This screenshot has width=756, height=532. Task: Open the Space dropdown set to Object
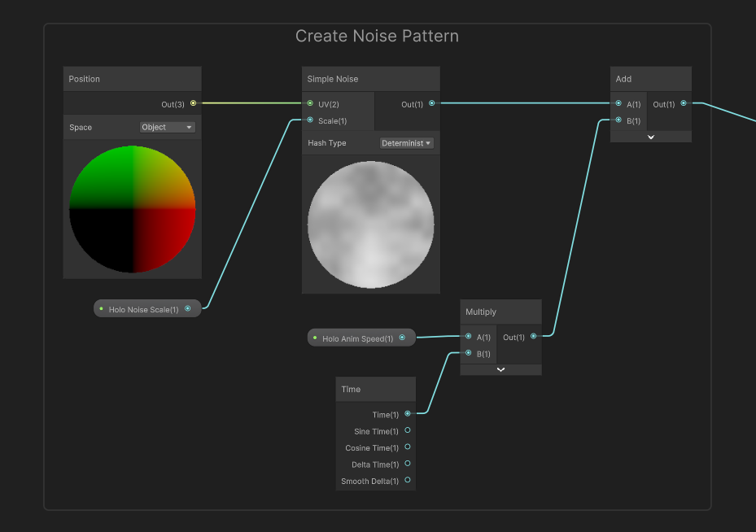(x=167, y=127)
